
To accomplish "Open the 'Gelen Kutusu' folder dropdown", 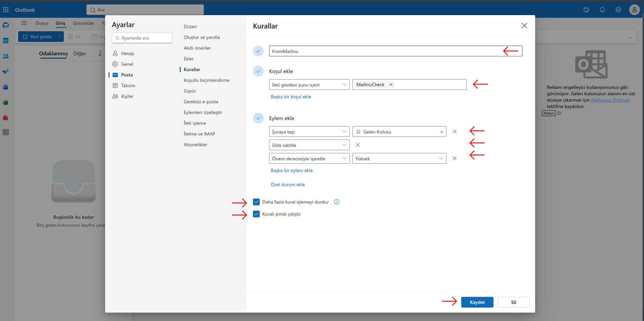I will [x=399, y=131].
